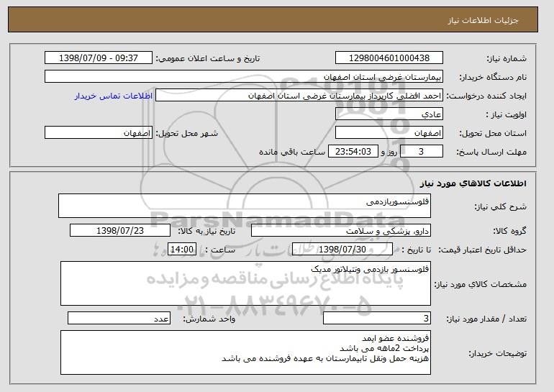The height and width of the screenshot is (392, 554).
Task: Click header title جزئیات اطلاعات نیاز
Action: pos(483,20)
